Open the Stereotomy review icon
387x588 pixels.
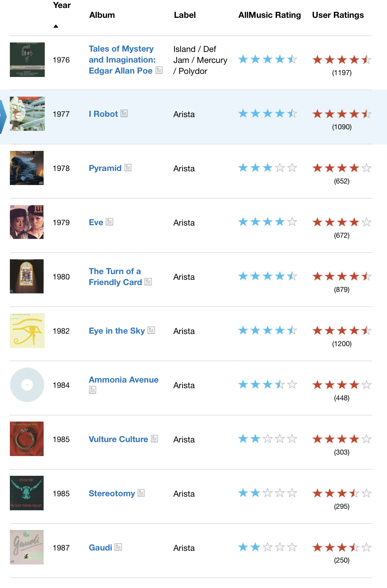click(x=141, y=493)
